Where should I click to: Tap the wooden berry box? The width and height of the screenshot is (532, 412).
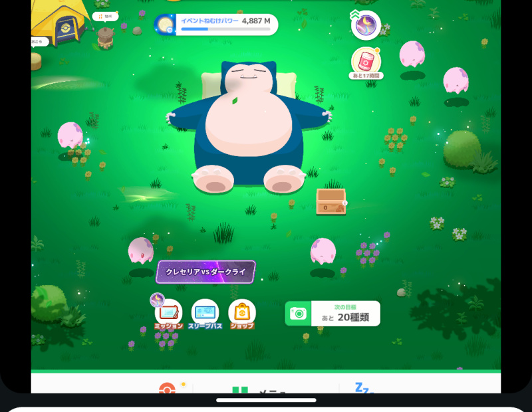pyautogui.click(x=331, y=201)
